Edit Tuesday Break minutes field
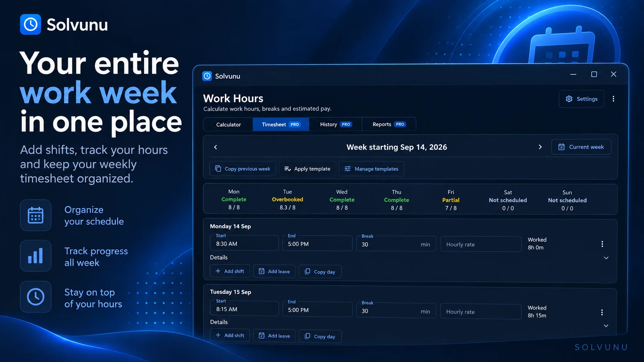The width and height of the screenshot is (644, 362). 396,311
